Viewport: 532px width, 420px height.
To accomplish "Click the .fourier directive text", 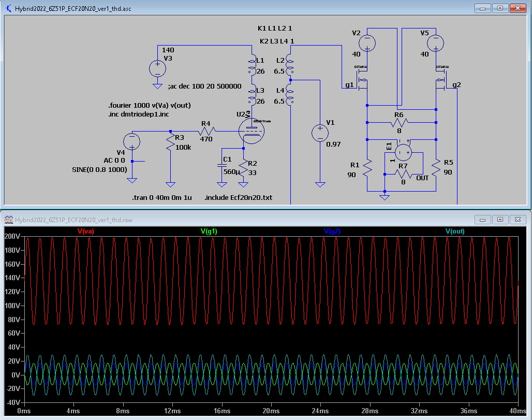I will tap(150, 105).
